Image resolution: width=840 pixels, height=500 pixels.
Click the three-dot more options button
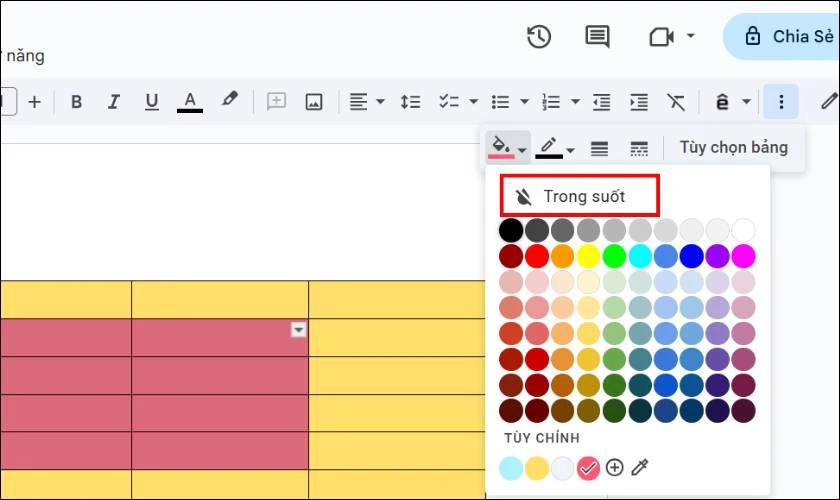click(781, 101)
